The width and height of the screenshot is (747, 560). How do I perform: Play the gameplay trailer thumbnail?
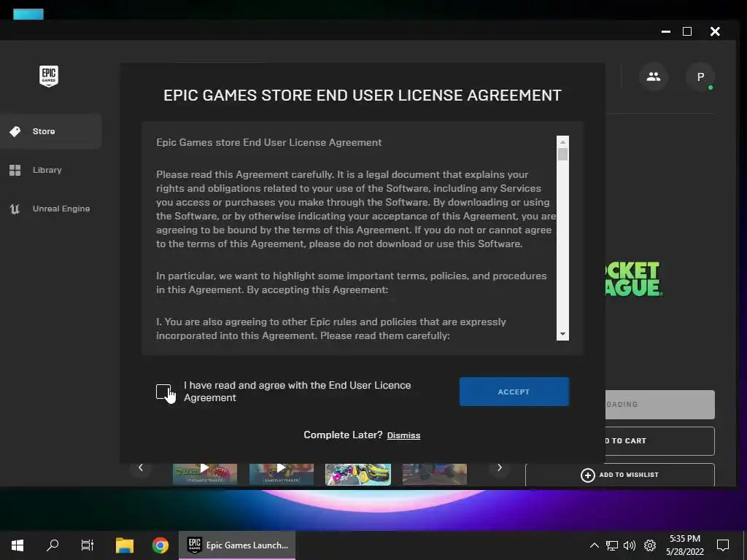282,474
